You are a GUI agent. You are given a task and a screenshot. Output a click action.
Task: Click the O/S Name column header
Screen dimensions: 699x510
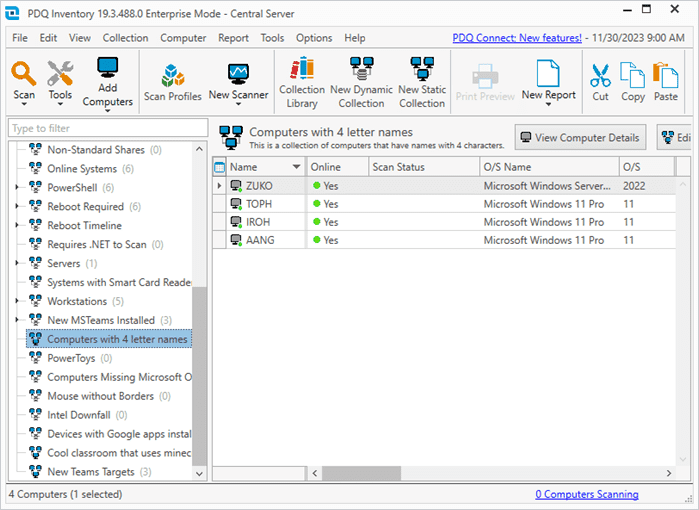point(549,167)
